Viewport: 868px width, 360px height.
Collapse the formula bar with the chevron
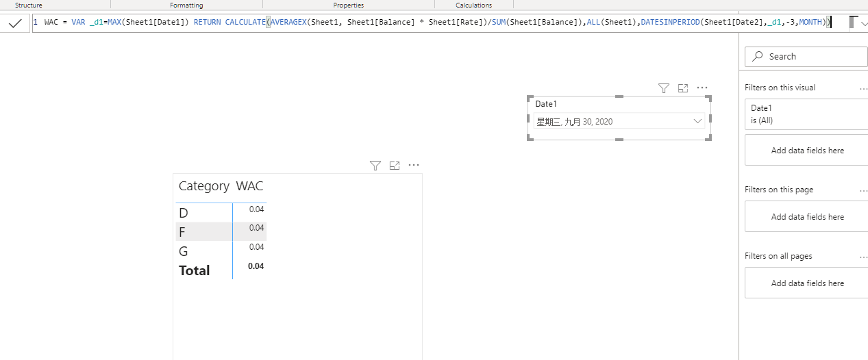click(x=863, y=23)
